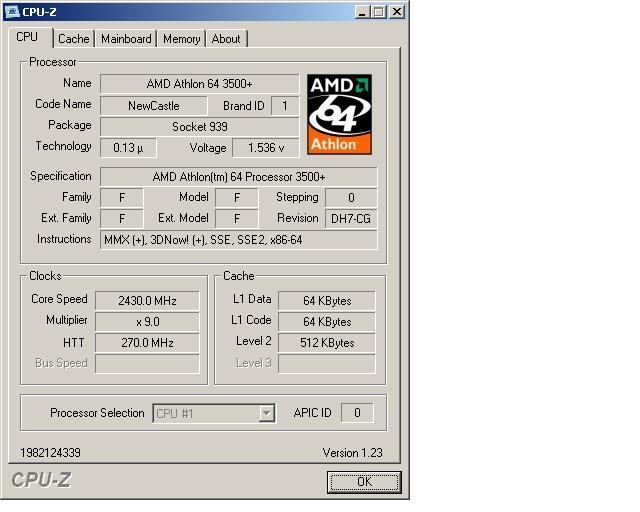This screenshot has height=512, width=640.
Task: Click the empty Level 3 field
Action: coord(327,363)
